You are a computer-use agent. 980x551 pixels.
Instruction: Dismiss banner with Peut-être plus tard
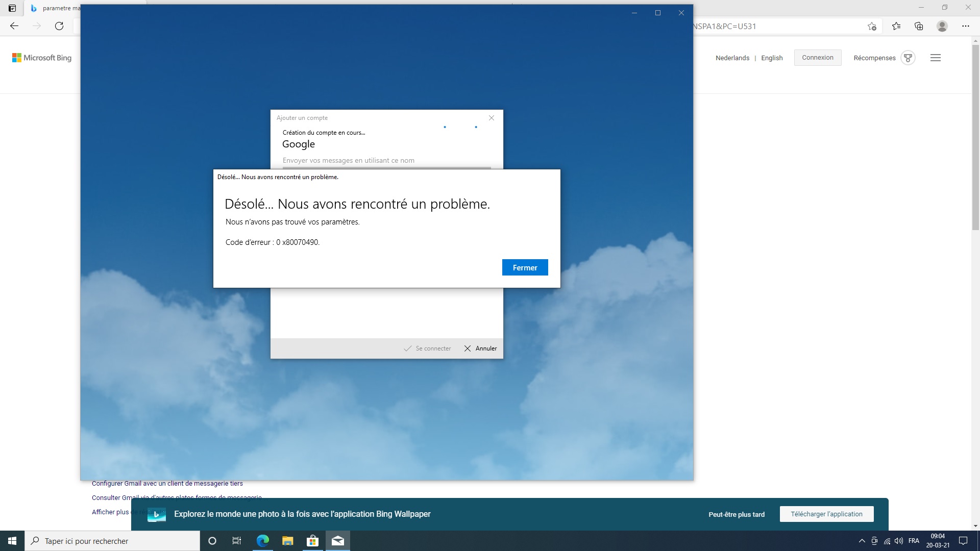737,514
